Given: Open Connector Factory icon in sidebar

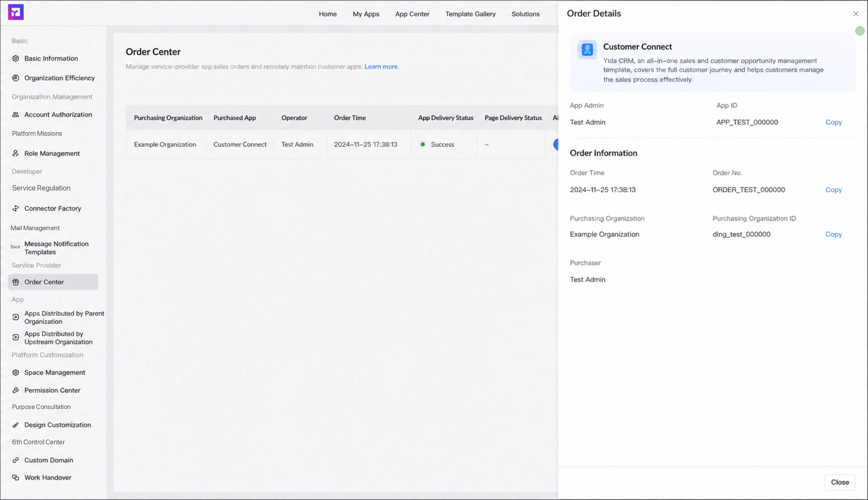Looking at the screenshot, I should tap(15, 208).
